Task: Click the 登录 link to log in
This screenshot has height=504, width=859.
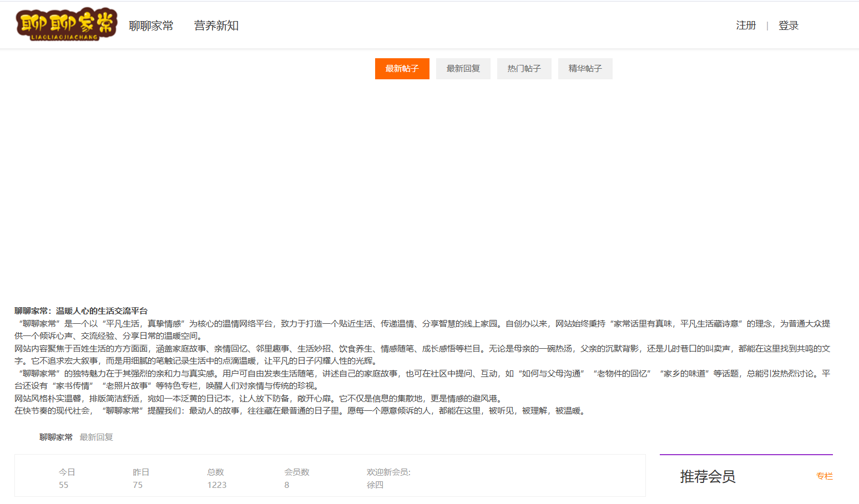Action: tap(790, 26)
